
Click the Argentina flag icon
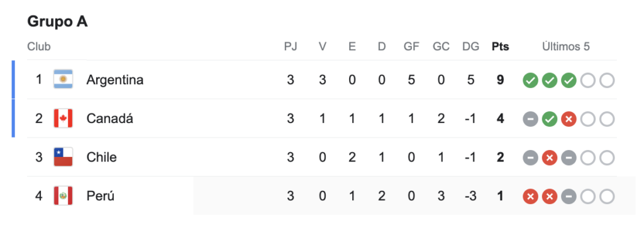click(x=64, y=80)
